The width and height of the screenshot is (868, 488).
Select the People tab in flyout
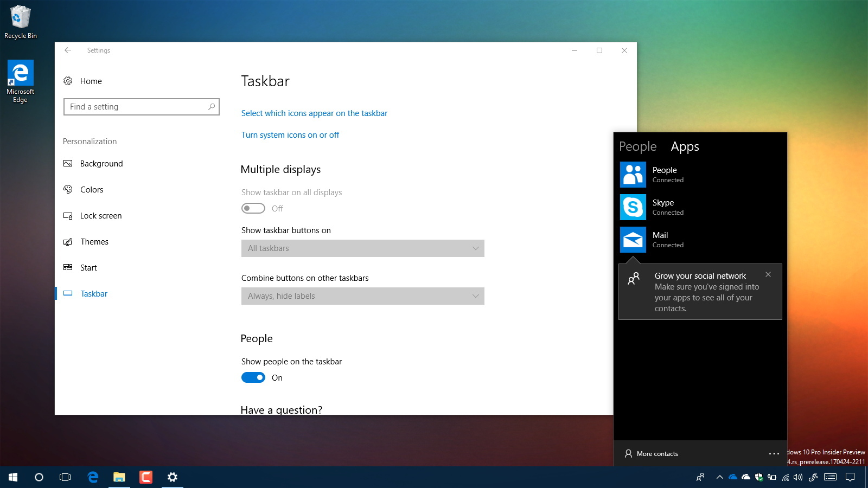click(x=637, y=146)
